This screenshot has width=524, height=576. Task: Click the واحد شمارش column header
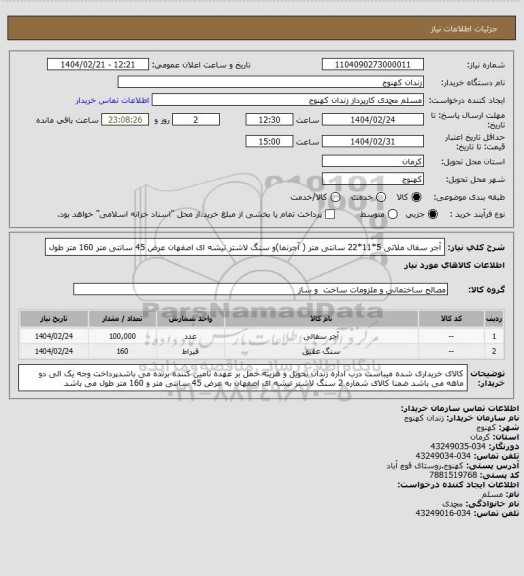click(190, 318)
